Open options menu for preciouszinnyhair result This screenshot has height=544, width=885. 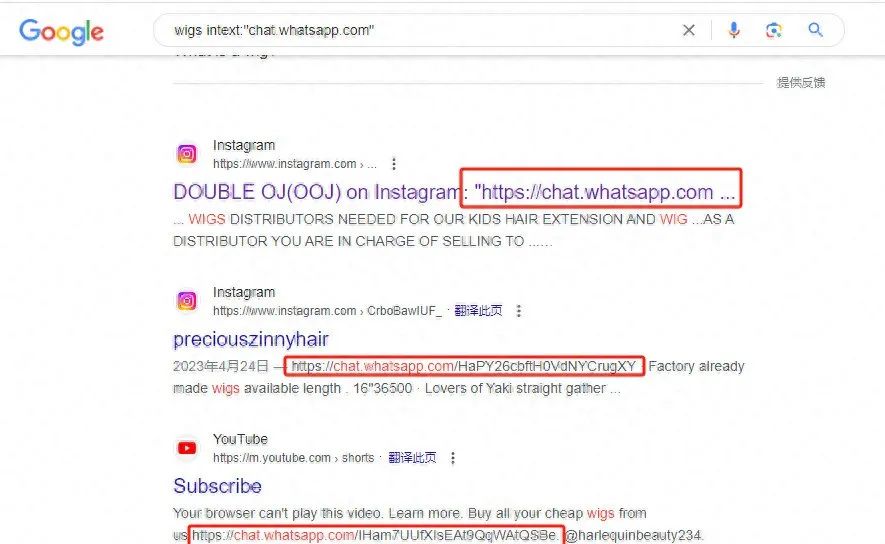pos(518,311)
